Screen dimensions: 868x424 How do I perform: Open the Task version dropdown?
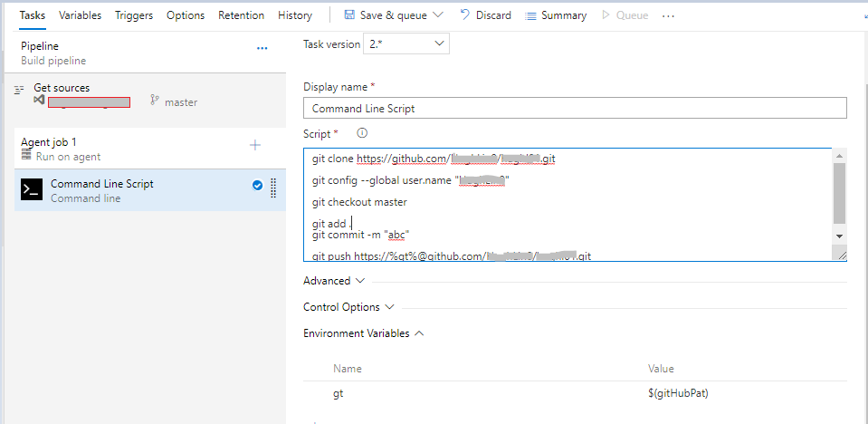pos(406,43)
